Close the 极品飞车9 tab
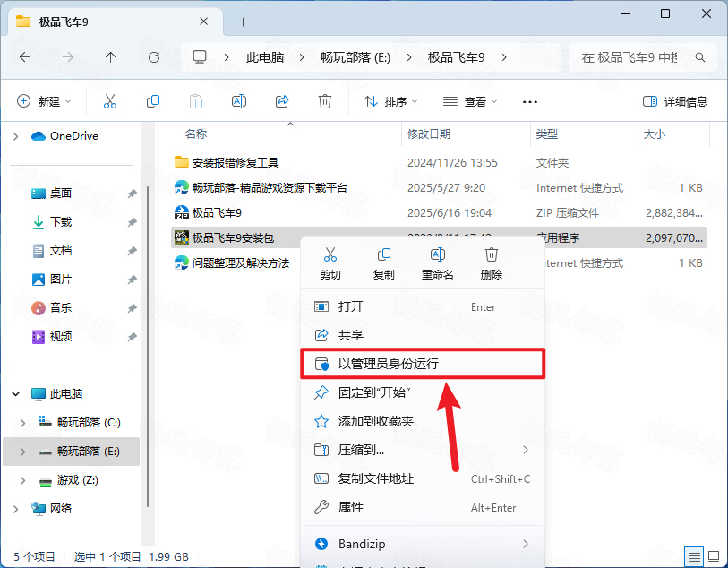 [x=203, y=22]
